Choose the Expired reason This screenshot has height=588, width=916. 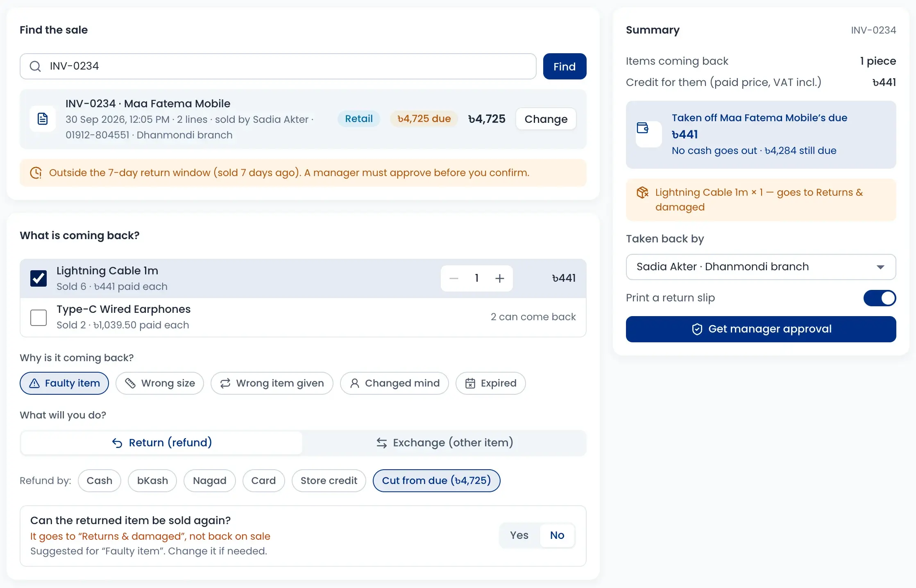pyautogui.click(x=491, y=383)
